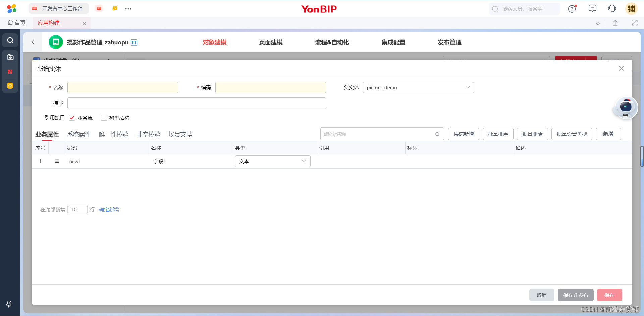Click the 开发者中心工作台 top tab
644x316 pixels.
[x=59, y=9]
